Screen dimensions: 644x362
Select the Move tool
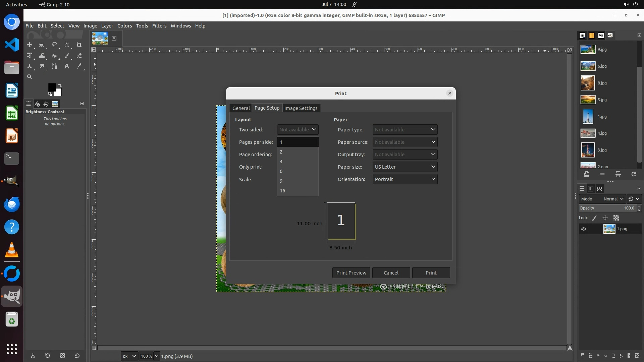(30, 45)
